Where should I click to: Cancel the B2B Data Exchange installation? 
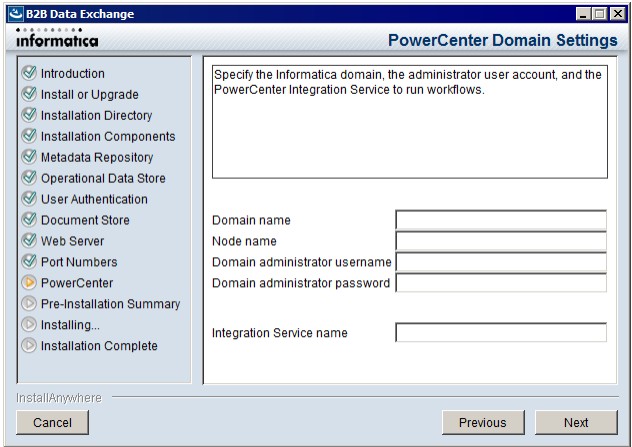pos(52,422)
